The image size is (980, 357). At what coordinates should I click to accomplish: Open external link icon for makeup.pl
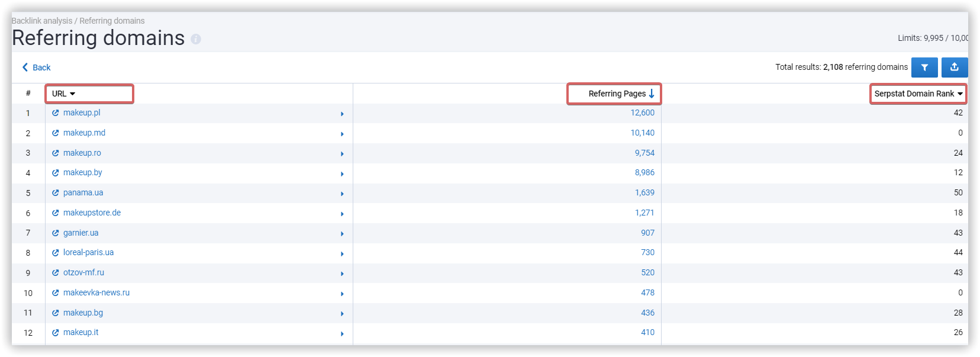click(x=56, y=112)
